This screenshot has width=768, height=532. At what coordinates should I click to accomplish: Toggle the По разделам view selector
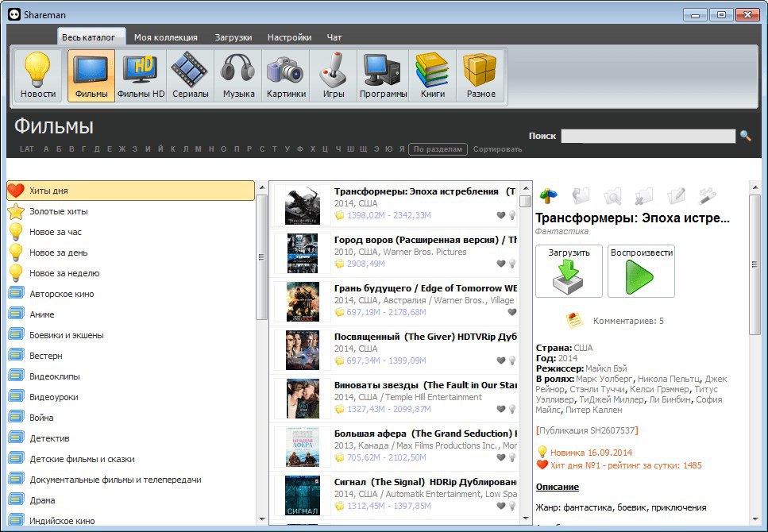438,149
